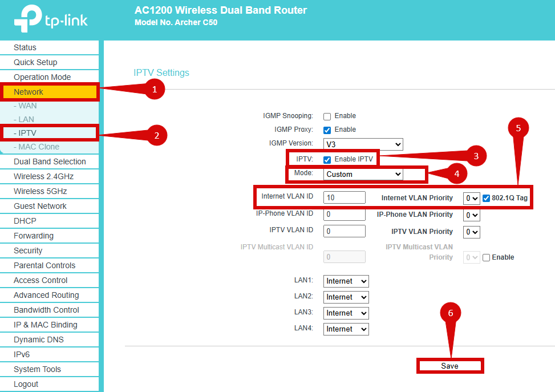Click the TP-Link logo icon
Screen dimensions: 555x392
(x=29, y=20)
